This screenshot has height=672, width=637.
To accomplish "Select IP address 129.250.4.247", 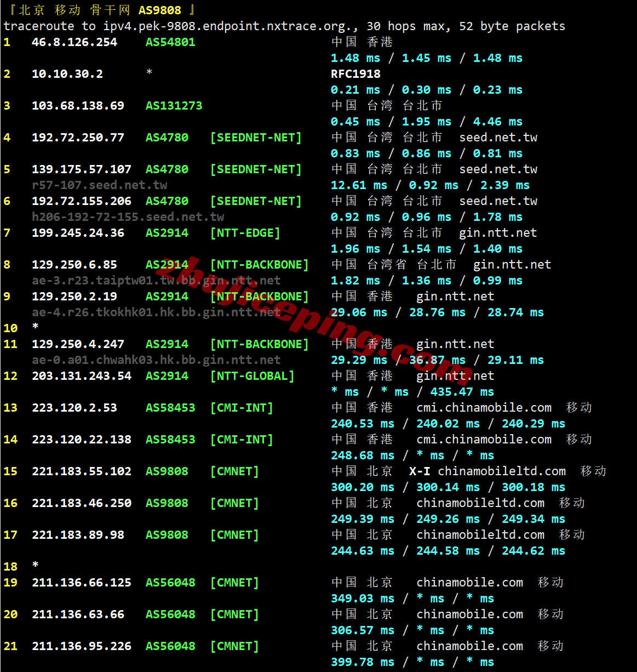I will [78, 344].
